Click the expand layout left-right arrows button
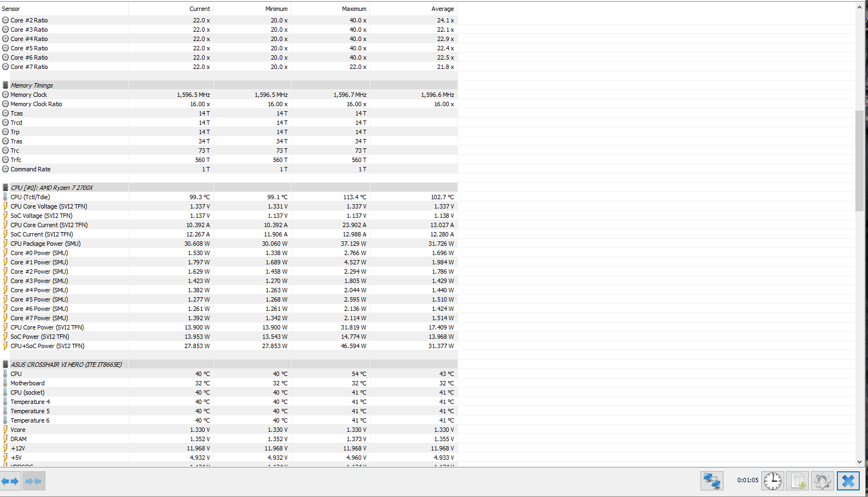868x497 pixels. click(10, 481)
